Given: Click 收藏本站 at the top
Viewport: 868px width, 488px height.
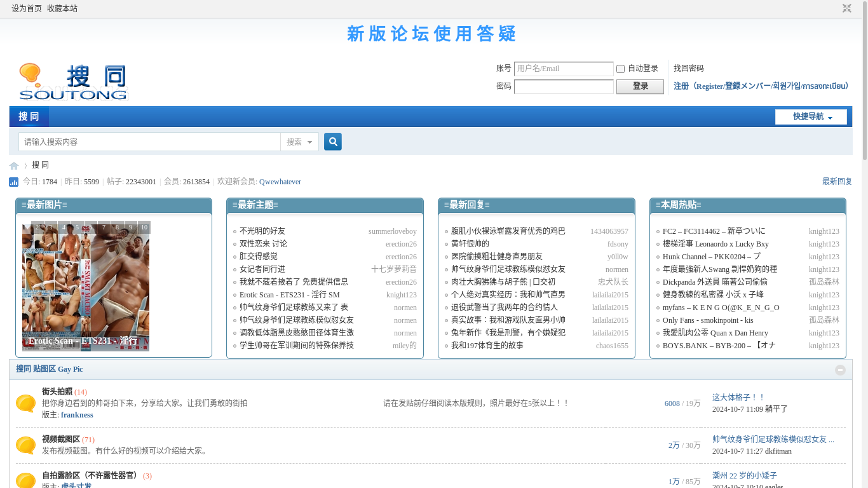Looking at the screenshot, I should click(x=62, y=8).
